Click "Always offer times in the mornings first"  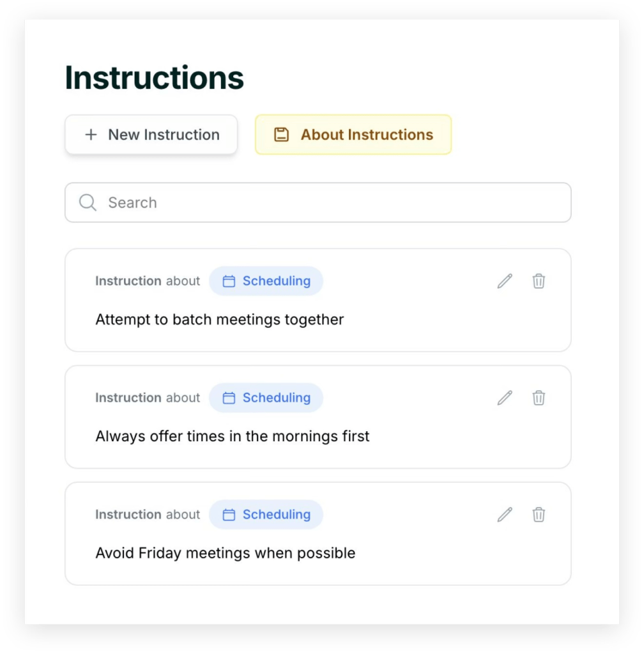pyautogui.click(x=233, y=436)
